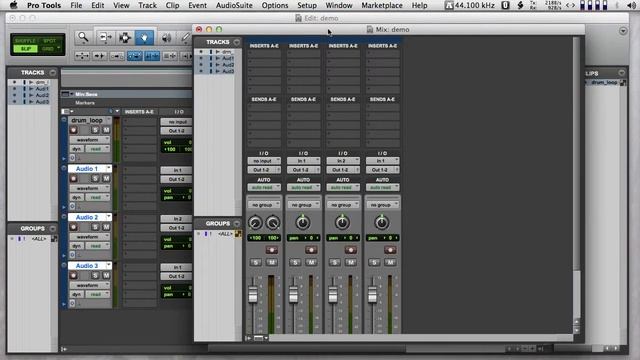Screen dimensions: 640x360
Task: Open the In 2 input selector in Mix window
Action: (343, 161)
